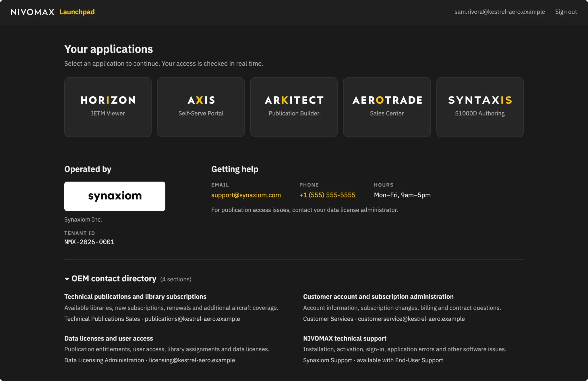This screenshot has width=588, height=381.
Task: Click the NIVOMAX logo in header
Action: [x=32, y=12]
